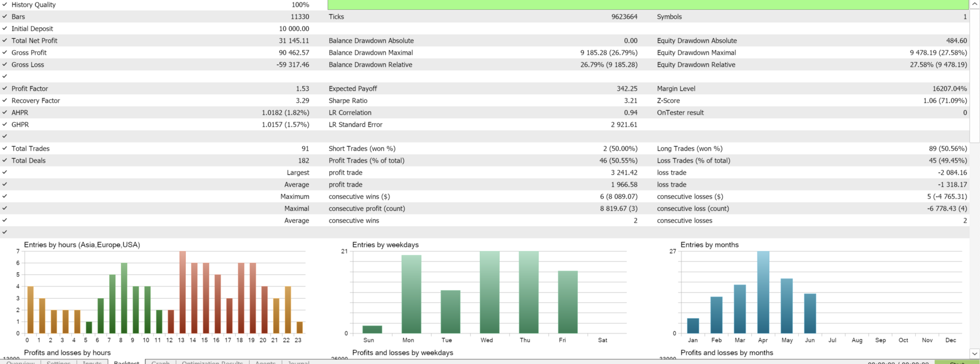The width and height of the screenshot is (980, 364).
Task: Click the hour 13 bar in Entries by hours
Action: 183,292
